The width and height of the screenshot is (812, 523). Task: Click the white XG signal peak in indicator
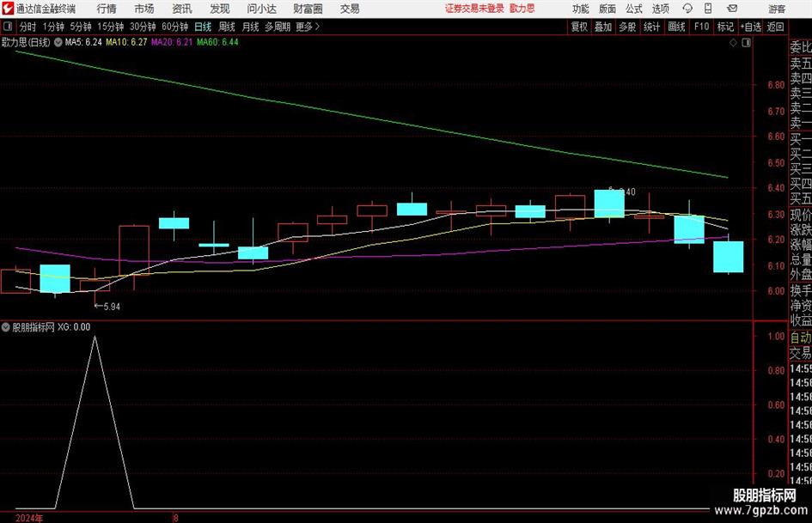(95, 338)
